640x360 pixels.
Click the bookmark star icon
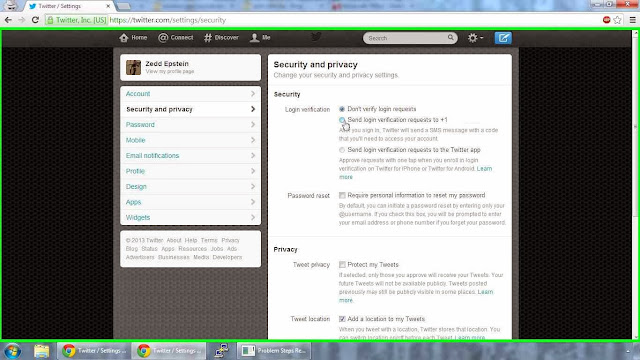[x=617, y=20]
